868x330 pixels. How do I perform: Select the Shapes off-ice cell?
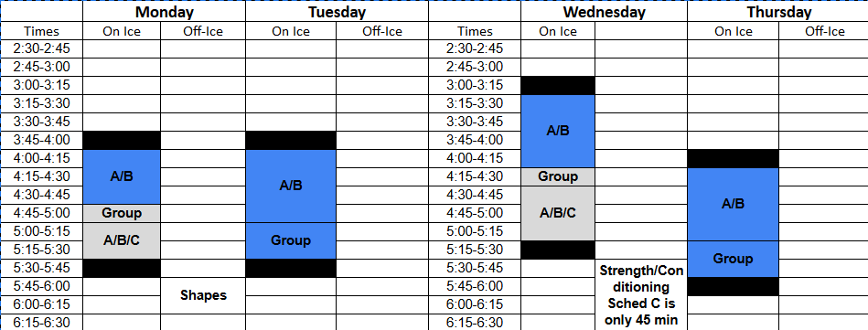coord(203,295)
